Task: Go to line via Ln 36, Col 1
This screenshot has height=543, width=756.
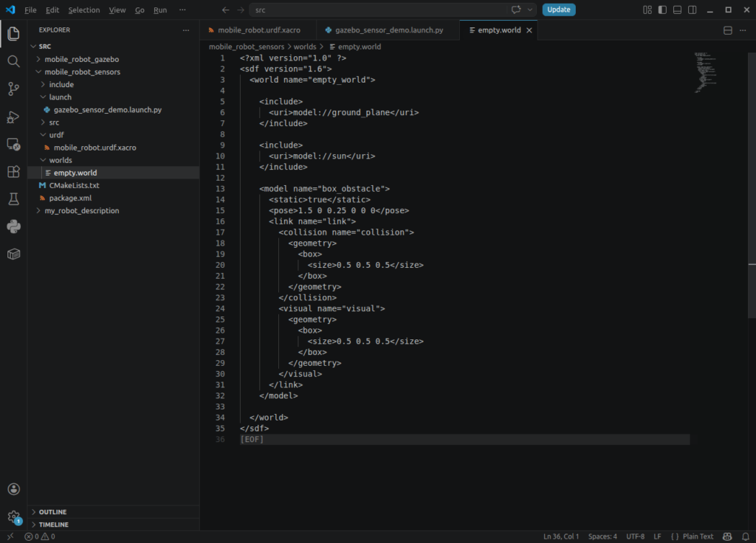Action: click(x=561, y=536)
